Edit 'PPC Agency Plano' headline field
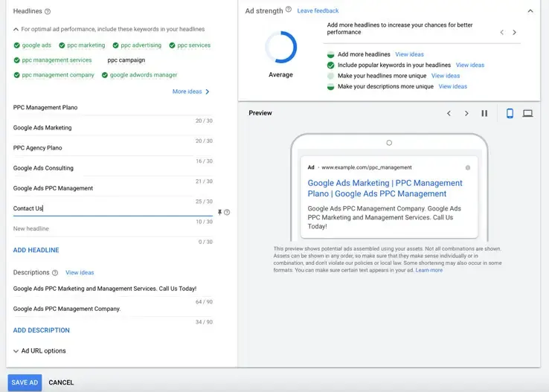Screen dimensions: 549x392 [113, 148]
